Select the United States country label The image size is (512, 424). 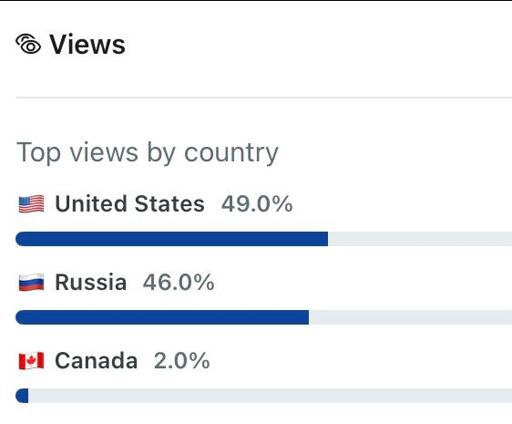pos(130,204)
